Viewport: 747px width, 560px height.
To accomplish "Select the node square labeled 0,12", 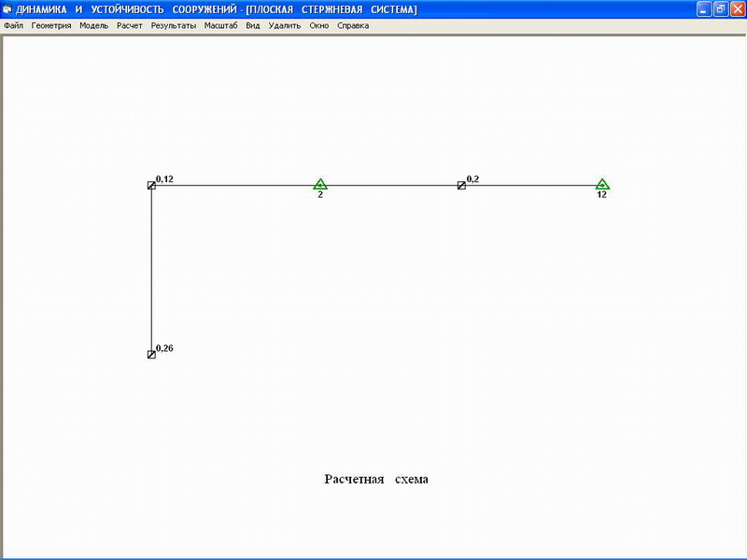I will (151, 185).
